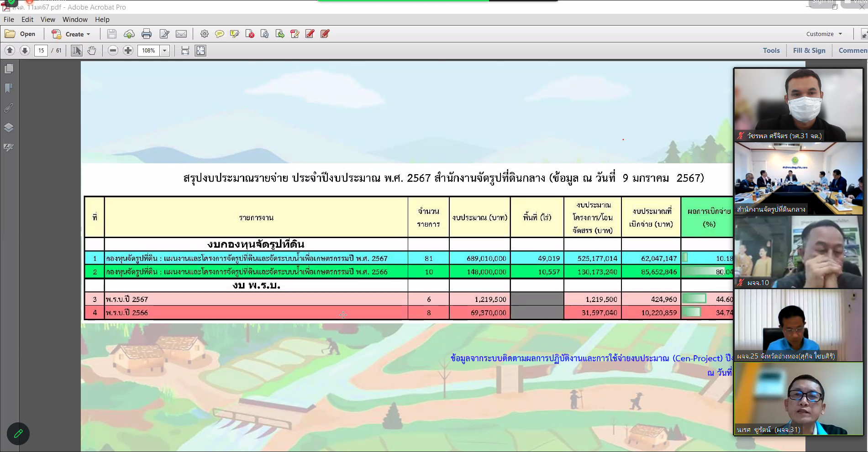Open the Create PDF dropdown
This screenshot has width=868, height=452.
pos(71,34)
